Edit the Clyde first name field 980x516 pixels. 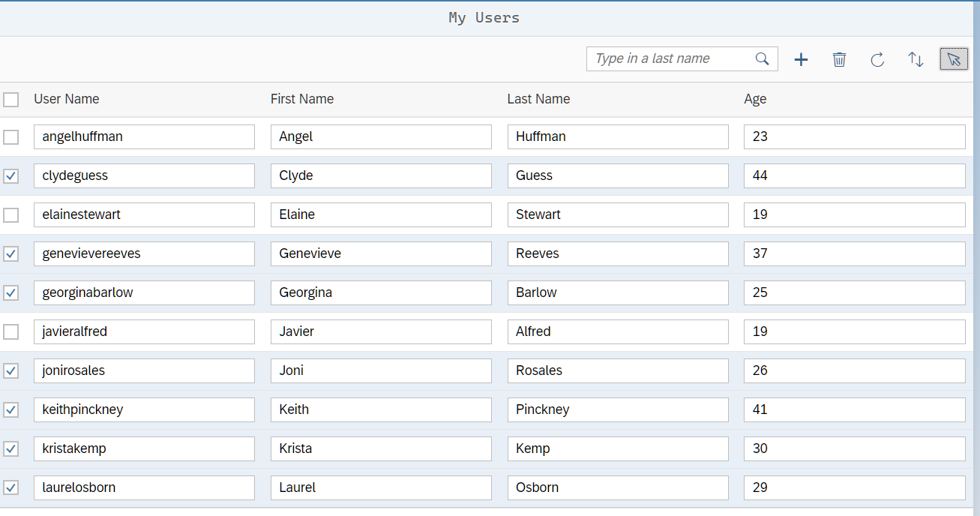(381, 175)
